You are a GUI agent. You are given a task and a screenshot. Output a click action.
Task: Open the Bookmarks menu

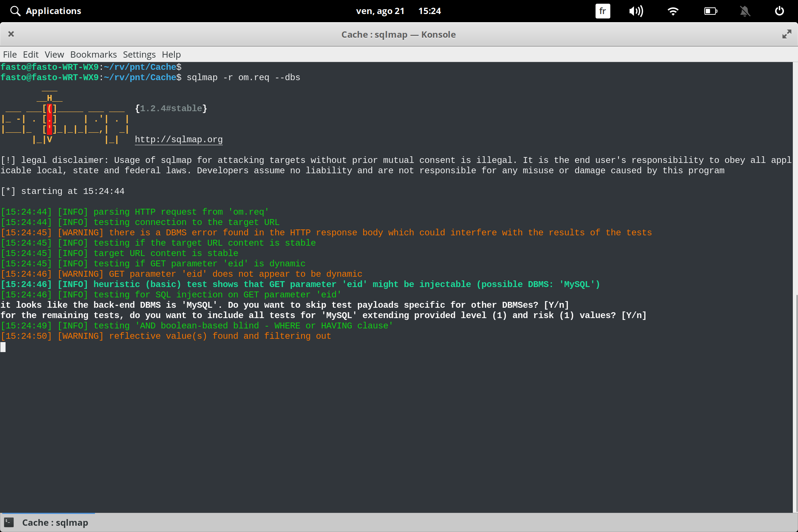[x=93, y=54]
